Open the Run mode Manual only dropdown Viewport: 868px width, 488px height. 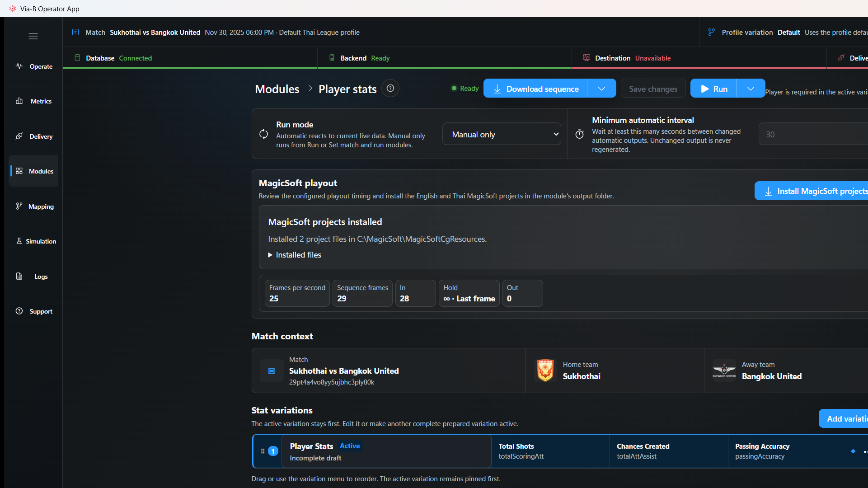point(502,134)
